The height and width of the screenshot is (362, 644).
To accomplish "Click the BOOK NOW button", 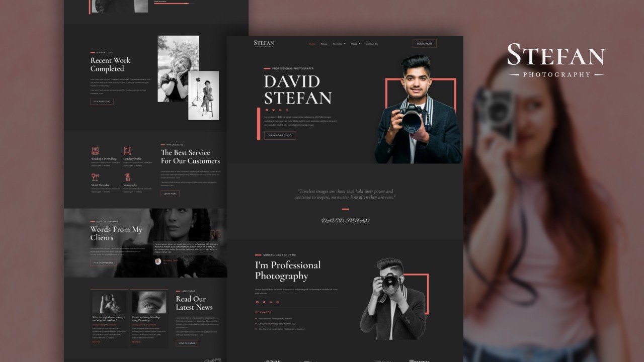I will coord(425,44).
